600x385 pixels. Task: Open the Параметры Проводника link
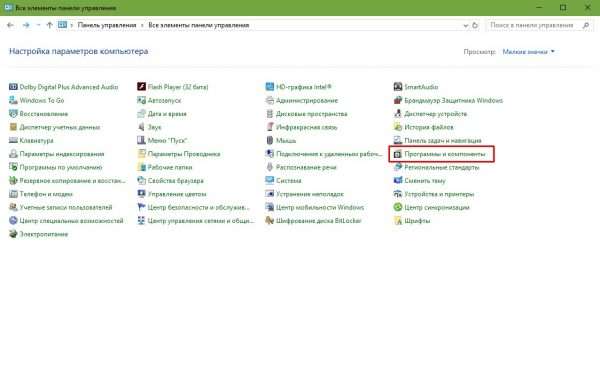tap(184, 154)
